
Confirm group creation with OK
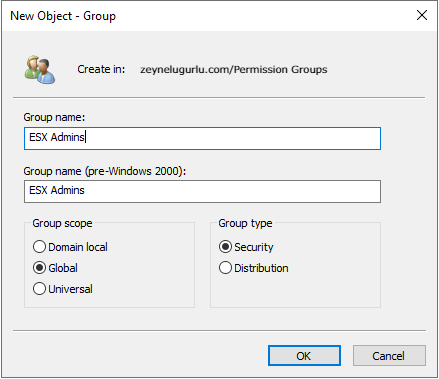(x=304, y=356)
